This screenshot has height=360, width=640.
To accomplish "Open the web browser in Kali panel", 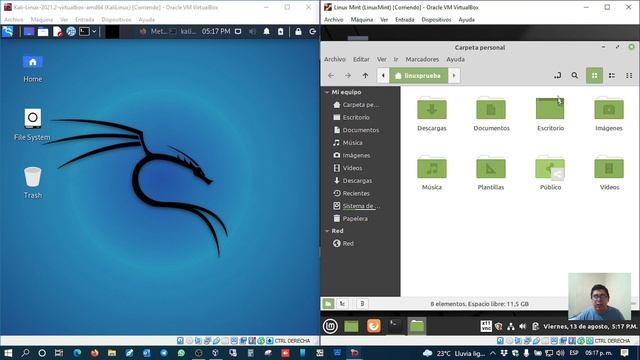I will [71, 31].
